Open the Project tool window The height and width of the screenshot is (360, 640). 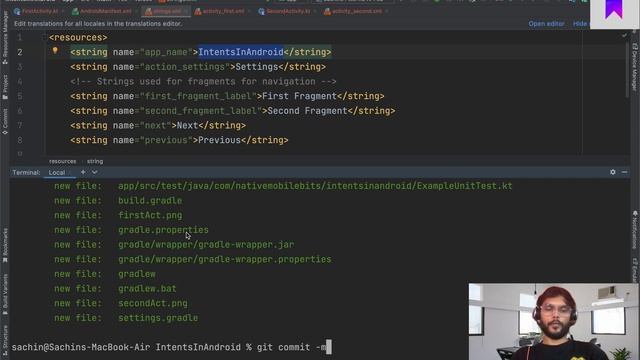coord(5,87)
